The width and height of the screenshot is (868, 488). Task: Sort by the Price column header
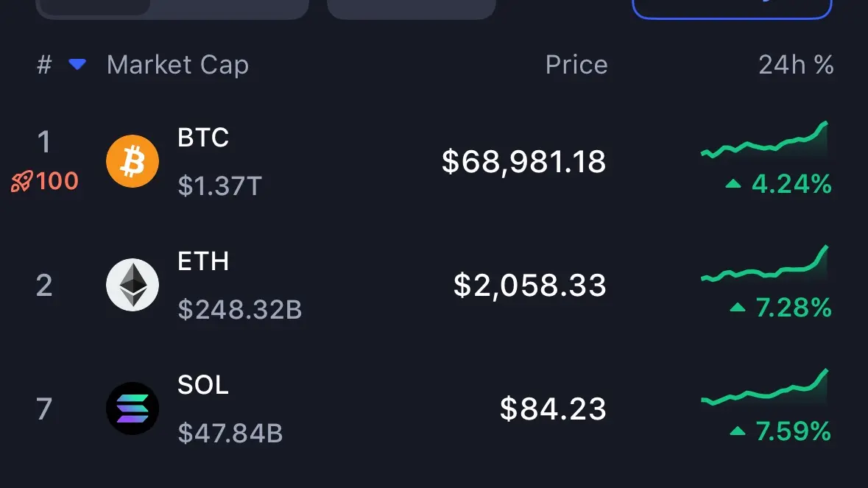click(576, 65)
